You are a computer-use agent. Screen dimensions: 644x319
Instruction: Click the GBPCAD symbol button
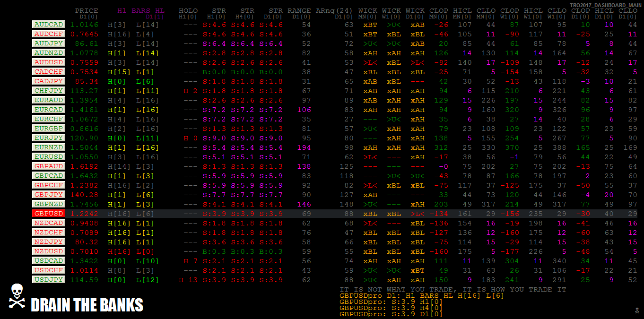point(48,176)
